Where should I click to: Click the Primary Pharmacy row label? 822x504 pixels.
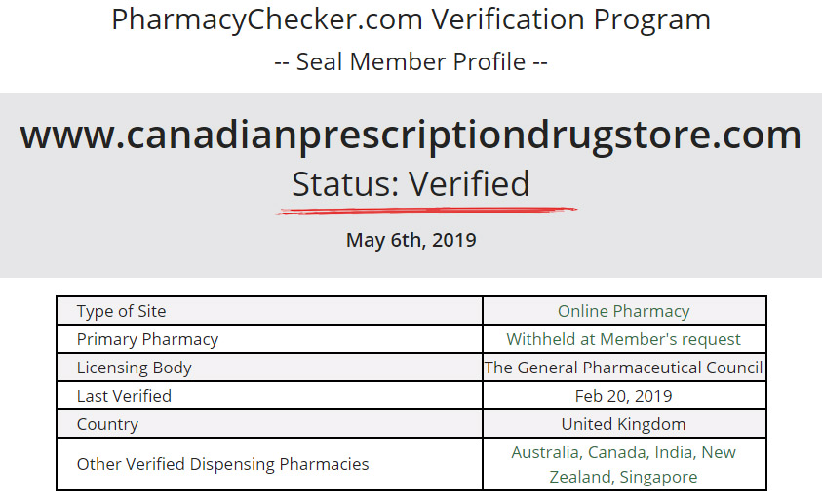tap(147, 339)
